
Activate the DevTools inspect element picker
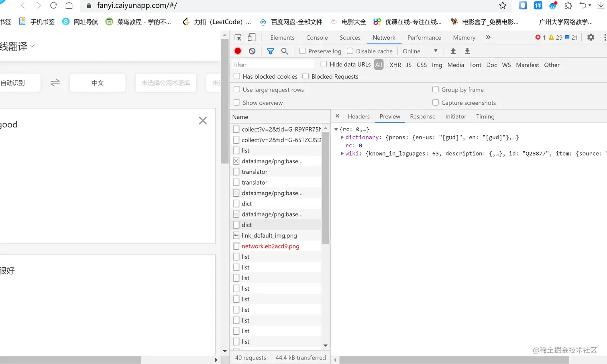coord(238,37)
